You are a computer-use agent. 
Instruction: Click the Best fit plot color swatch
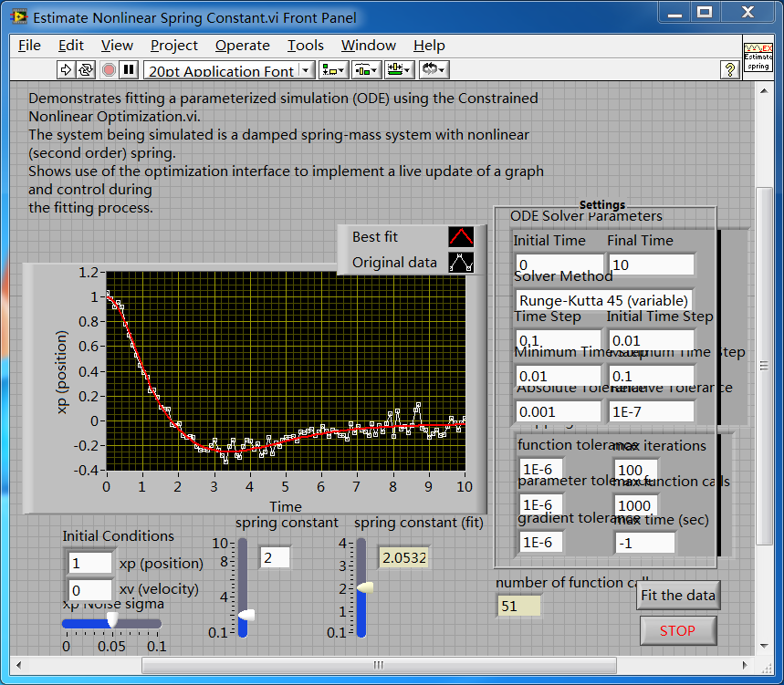(x=461, y=237)
